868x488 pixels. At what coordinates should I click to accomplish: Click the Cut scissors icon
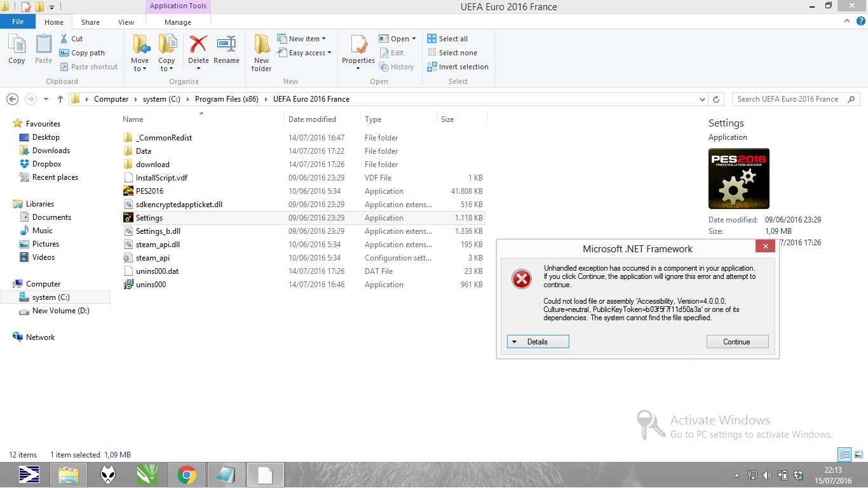point(64,39)
